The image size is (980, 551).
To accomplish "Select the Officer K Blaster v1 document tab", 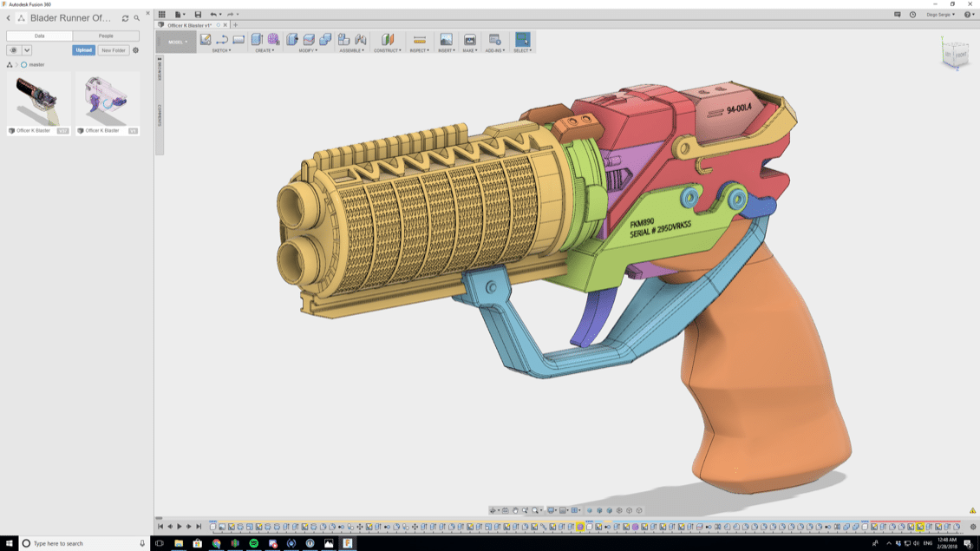I will 189,25.
